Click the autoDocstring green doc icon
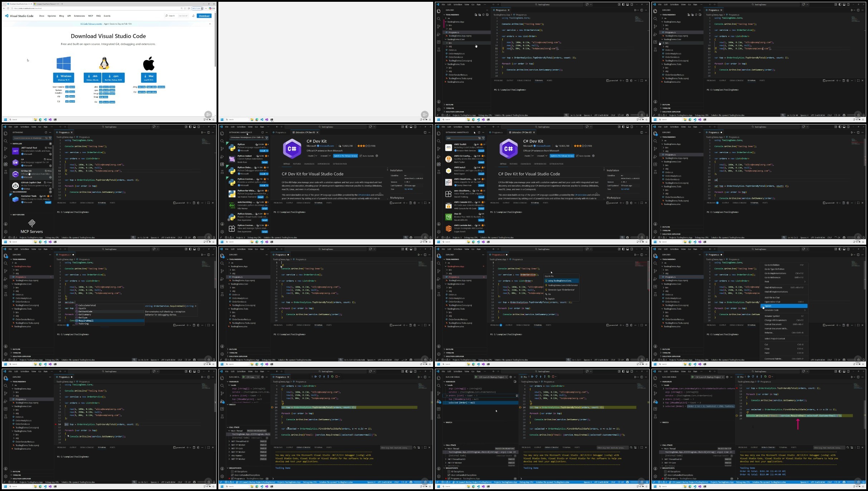 tap(232, 205)
